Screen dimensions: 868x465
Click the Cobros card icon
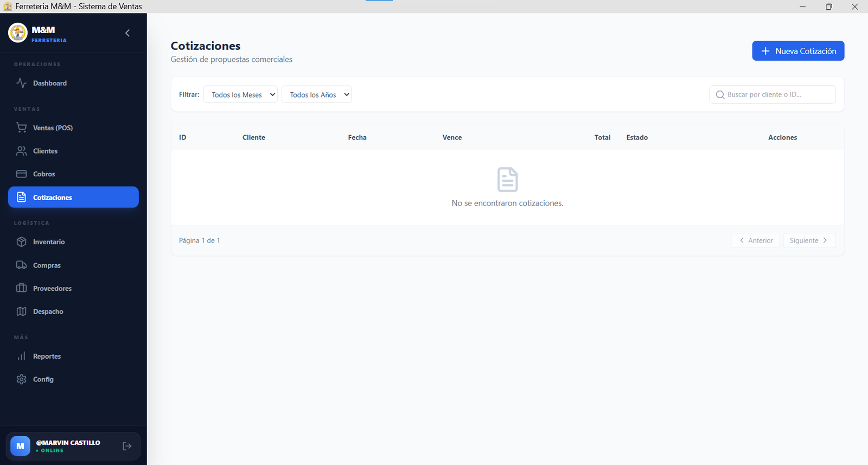[21, 174]
